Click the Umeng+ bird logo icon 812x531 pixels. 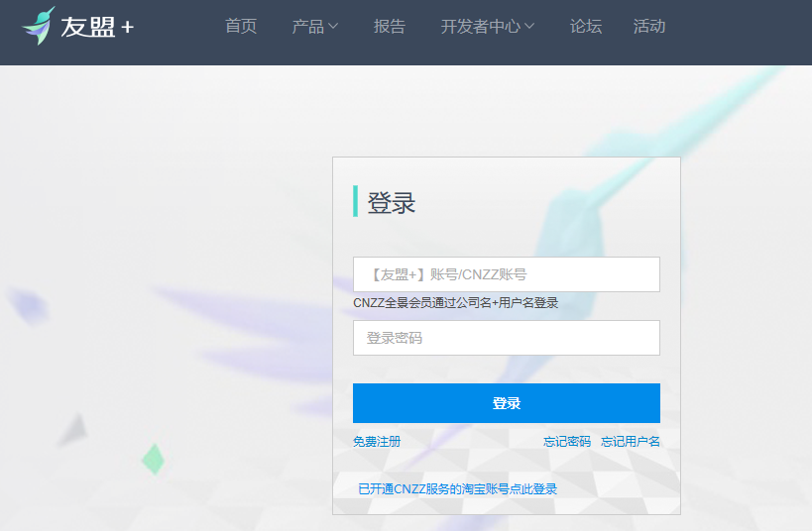pos(38,26)
